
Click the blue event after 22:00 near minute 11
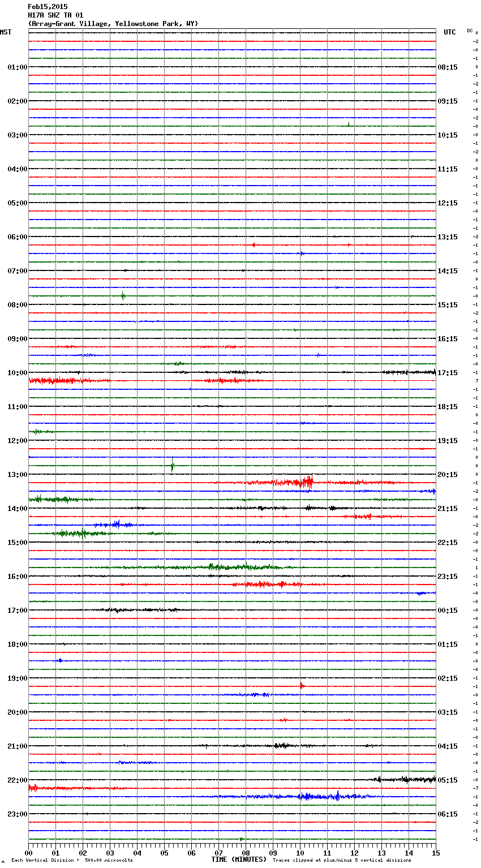coord(338,796)
